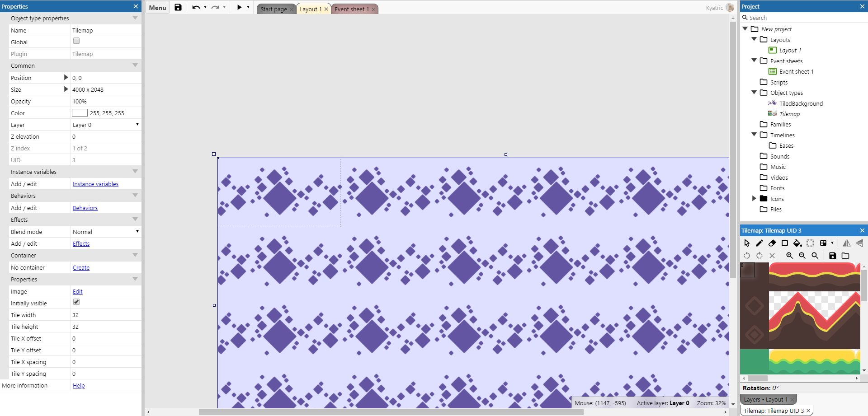Open the Blend mode dropdown

click(106, 232)
